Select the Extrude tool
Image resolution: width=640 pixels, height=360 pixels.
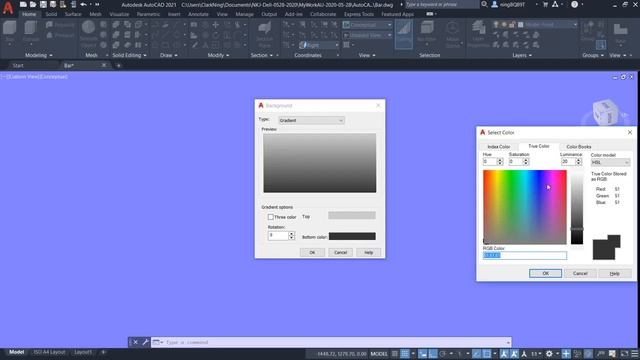click(x=31, y=32)
